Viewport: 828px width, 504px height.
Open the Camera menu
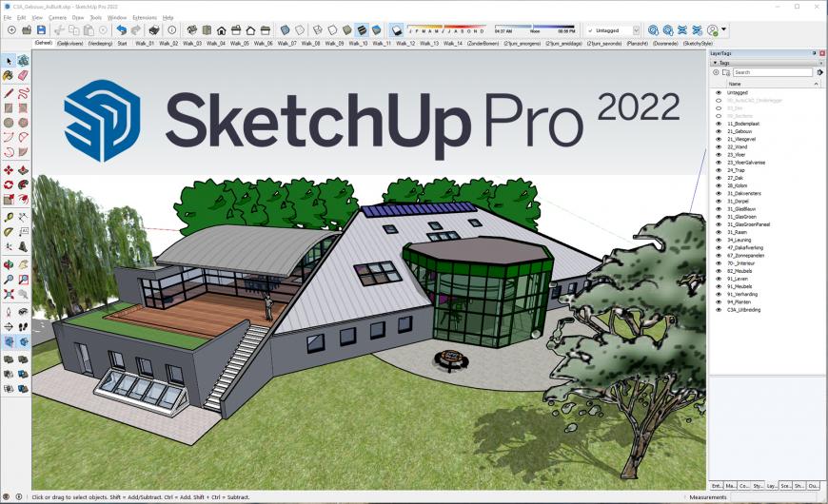click(57, 17)
